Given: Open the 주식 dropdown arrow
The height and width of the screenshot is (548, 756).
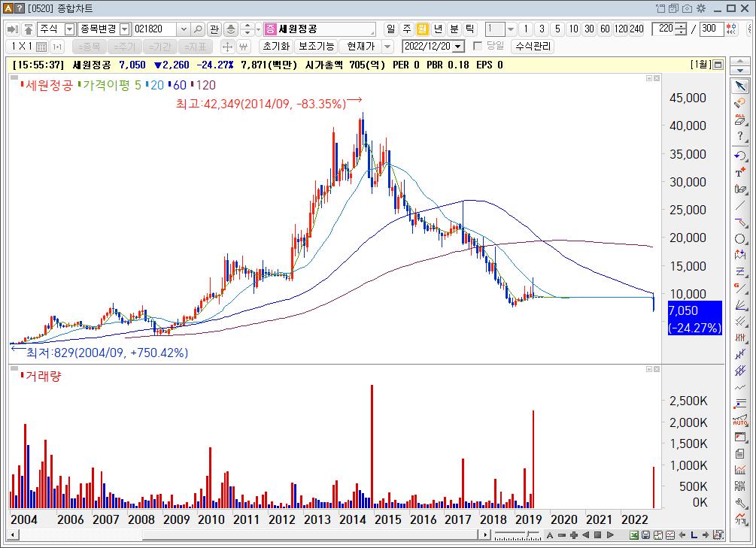Looking at the screenshot, I should [x=69, y=29].
